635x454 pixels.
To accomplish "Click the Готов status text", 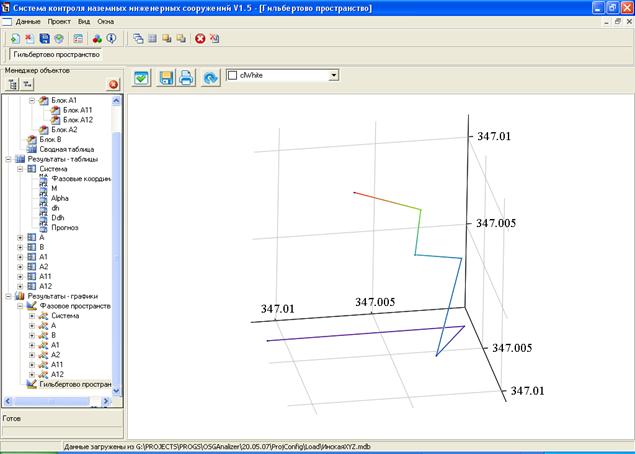I will [x=11, y=418].
